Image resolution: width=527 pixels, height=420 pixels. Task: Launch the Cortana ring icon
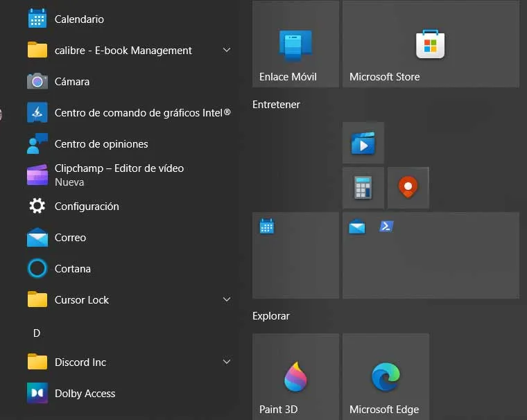(x=37, y=268)
